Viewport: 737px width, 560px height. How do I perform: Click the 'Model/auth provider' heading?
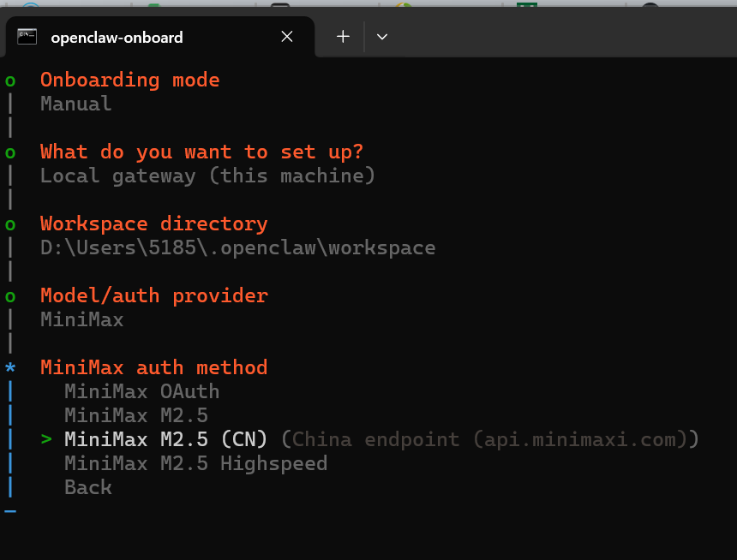click(153, 296)
